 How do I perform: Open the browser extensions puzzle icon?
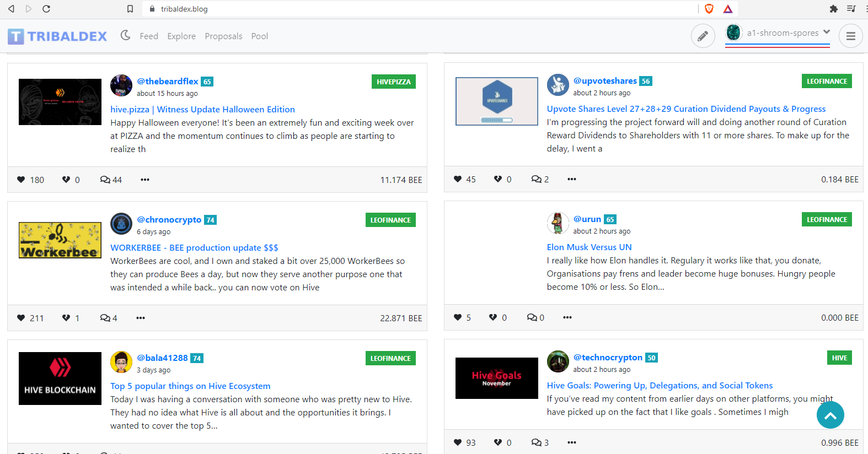pos(833,9)
